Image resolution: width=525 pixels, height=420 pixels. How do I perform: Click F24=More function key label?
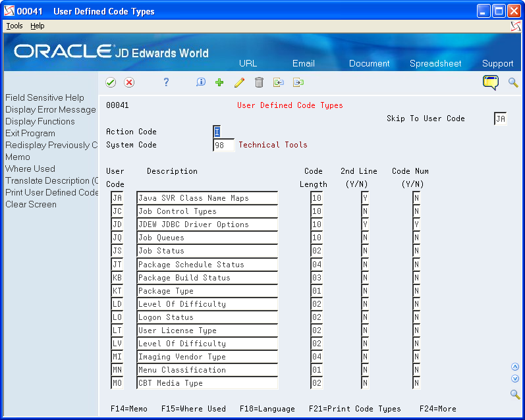437,409
